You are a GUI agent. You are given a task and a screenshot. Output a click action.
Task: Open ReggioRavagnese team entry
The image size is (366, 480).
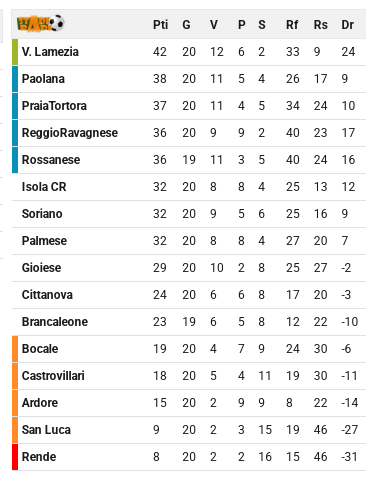click(x=70, y=133)
